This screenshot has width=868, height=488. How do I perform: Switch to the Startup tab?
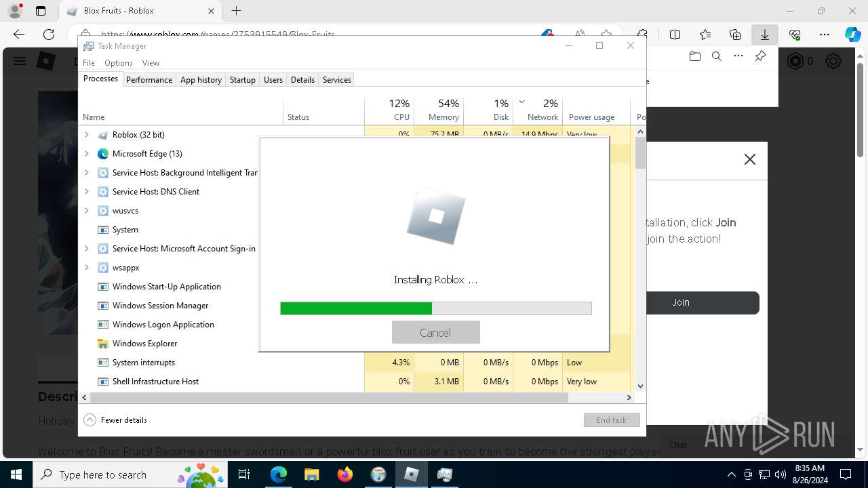tap(242, 80)
